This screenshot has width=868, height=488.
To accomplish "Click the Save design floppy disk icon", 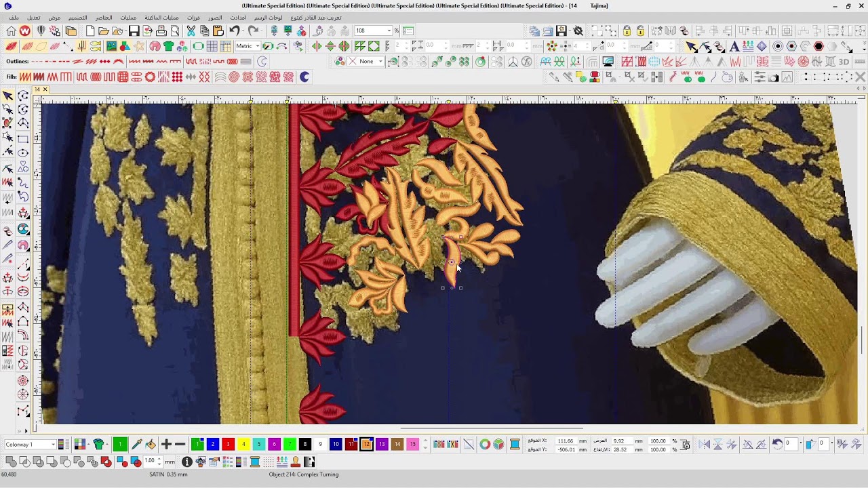I will pos(134,30).
